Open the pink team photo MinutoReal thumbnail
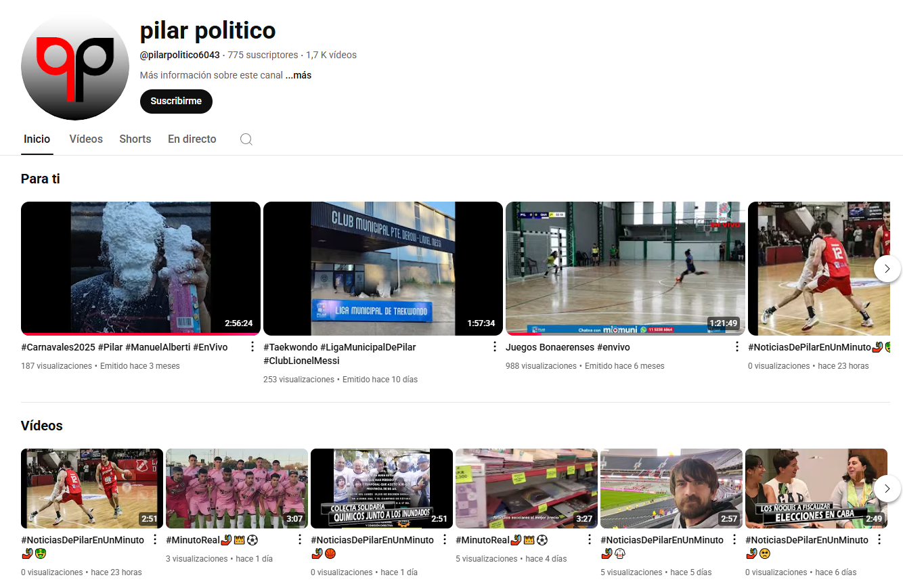903x588 pixels. (x=237, y=488)
